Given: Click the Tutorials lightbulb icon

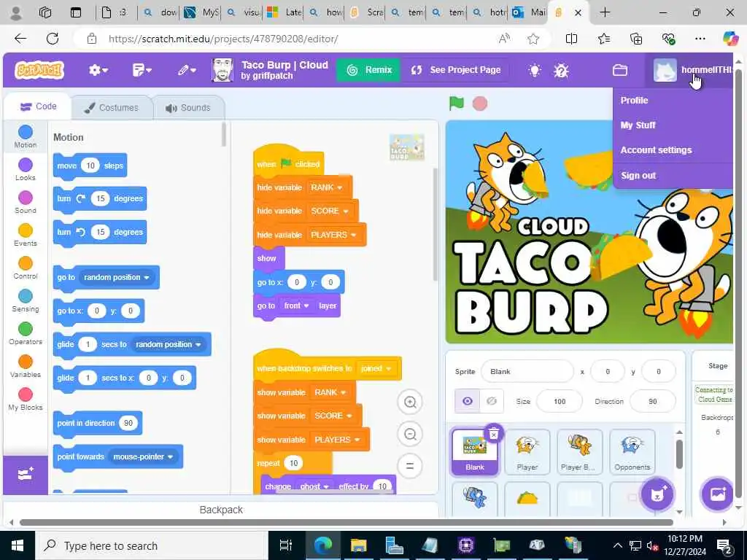Looking at the screenshot, I should click(535, 71).
